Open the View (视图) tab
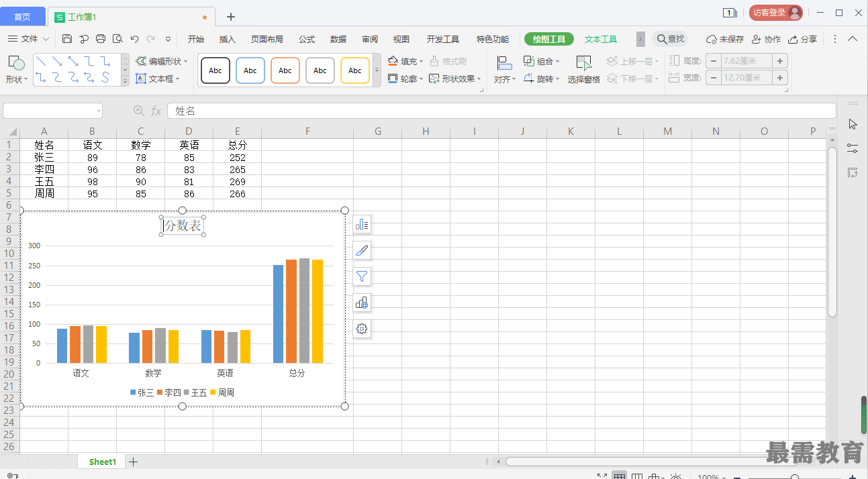Image resolution: width=868 pixels, height=479 pixels. (401, 39)
